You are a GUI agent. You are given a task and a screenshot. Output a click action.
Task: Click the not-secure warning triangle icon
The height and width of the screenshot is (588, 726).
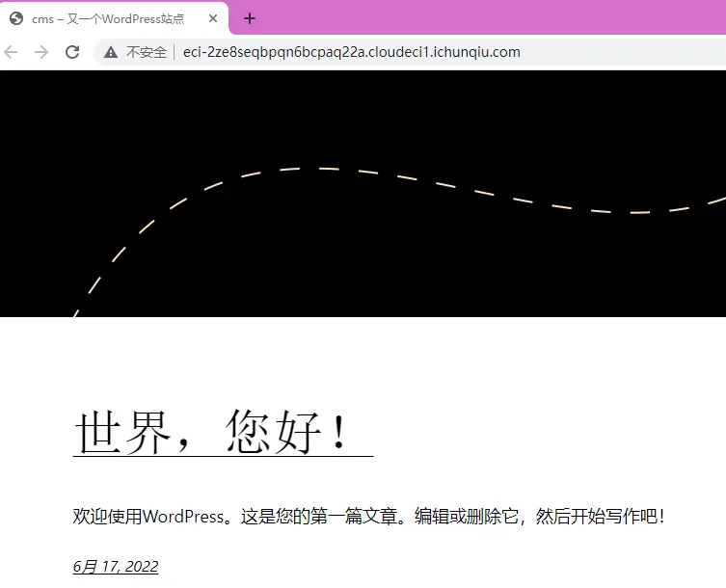[111, 52]
